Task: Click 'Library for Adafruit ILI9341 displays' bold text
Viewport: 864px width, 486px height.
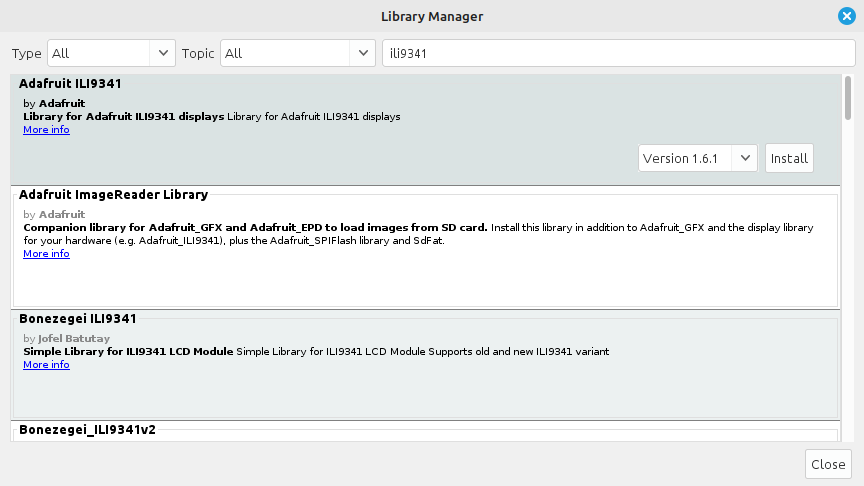Action: click(x=123, y=116)
